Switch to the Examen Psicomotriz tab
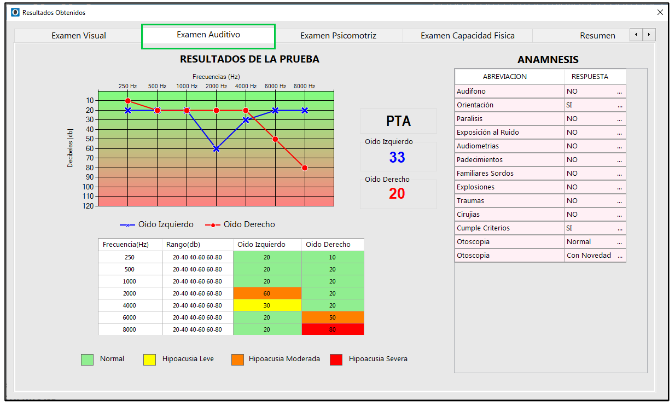 pos(338,36)
